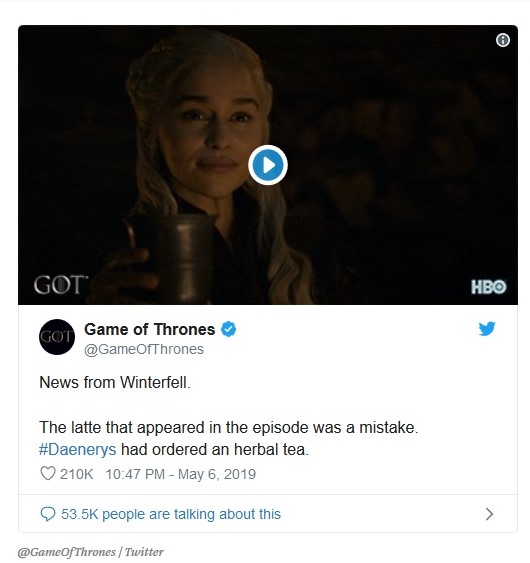Click the @GameOfThrones / Twitter caption
The image size is (530, 563).
[90, 552]
